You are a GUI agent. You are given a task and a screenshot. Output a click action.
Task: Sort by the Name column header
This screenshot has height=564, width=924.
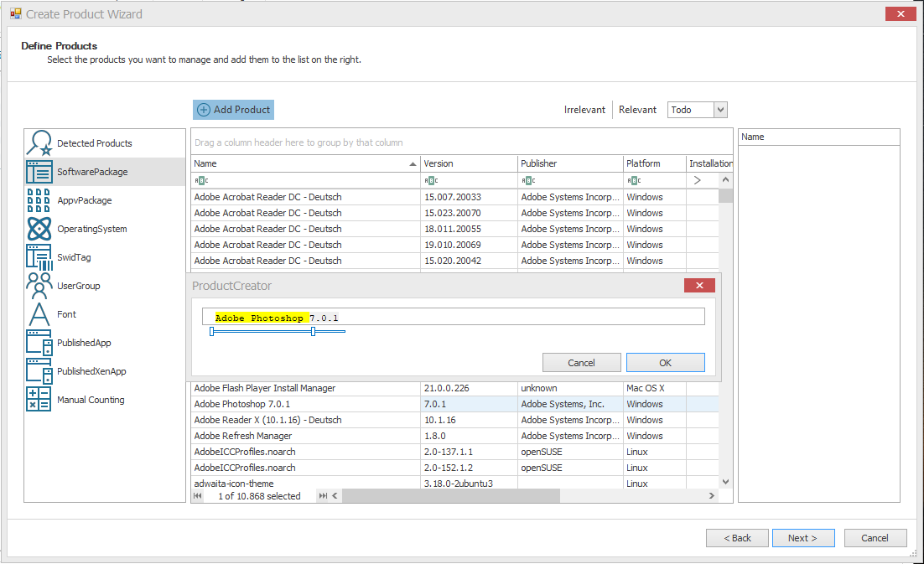(302, 163)
